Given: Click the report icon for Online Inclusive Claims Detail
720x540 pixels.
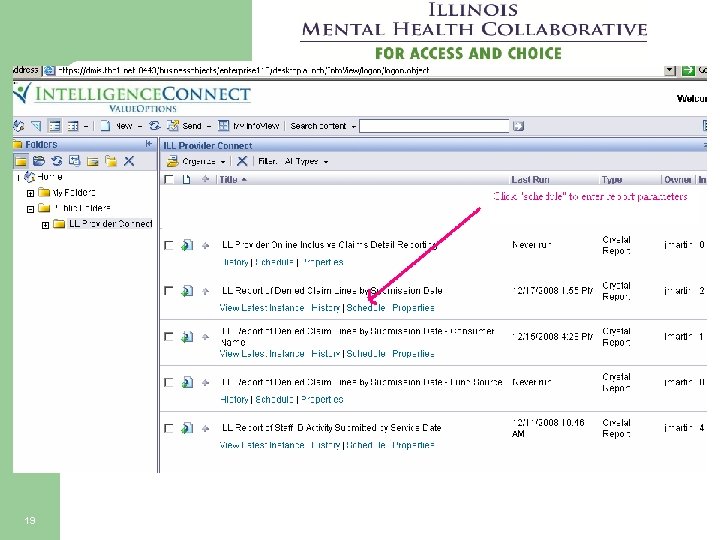Looking at the screenshot, I should (187, 245).
